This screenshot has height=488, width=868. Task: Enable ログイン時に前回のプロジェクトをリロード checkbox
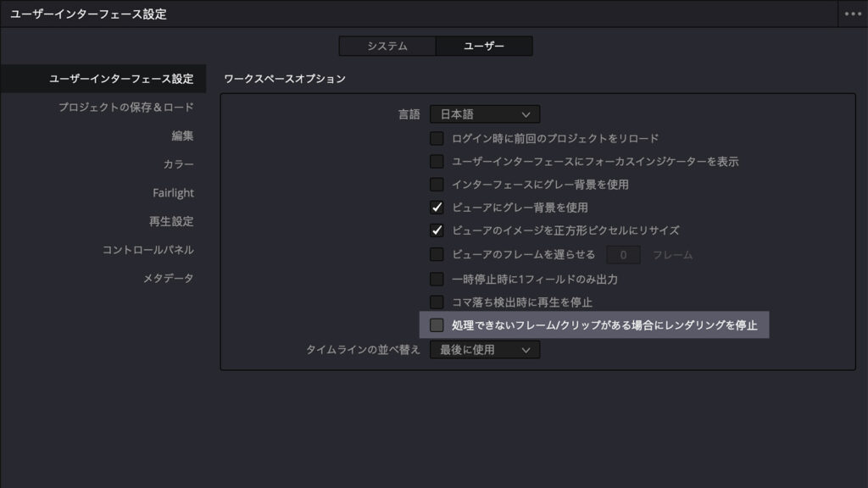click(x=437, y=138)
